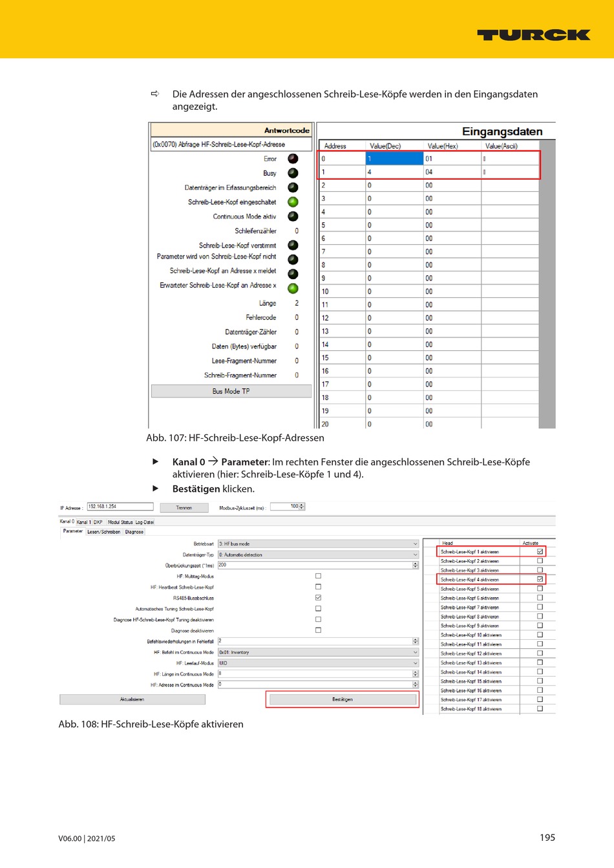Open HF: Befehl im Continuous Mode dropdown
This screenshot has width=614, height=868.
[318, 652]
